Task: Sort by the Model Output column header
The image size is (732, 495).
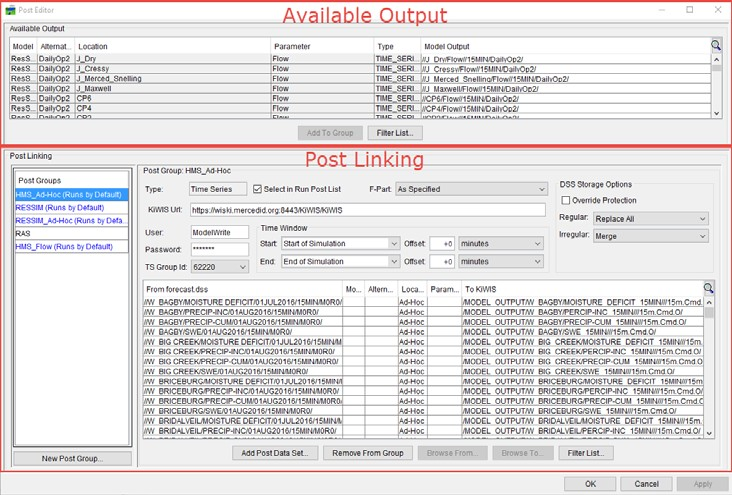Action: (565, 46)
